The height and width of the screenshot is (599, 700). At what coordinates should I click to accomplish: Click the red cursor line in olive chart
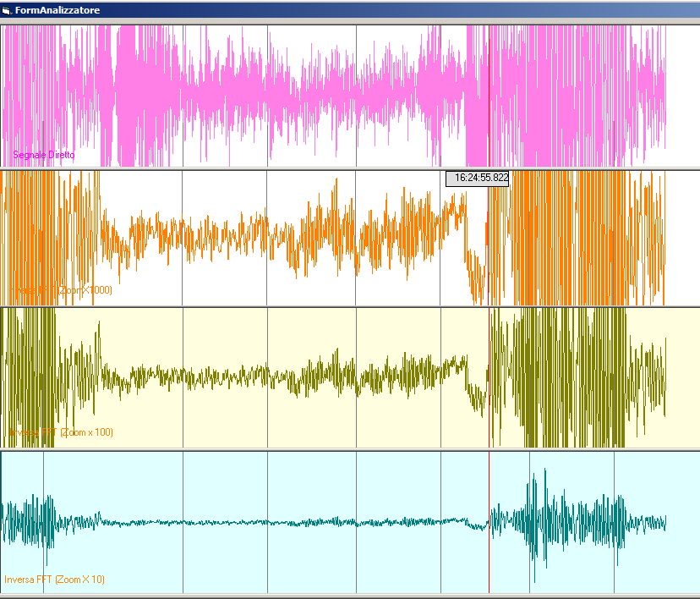pyautogui.click(x=489, y=377)
